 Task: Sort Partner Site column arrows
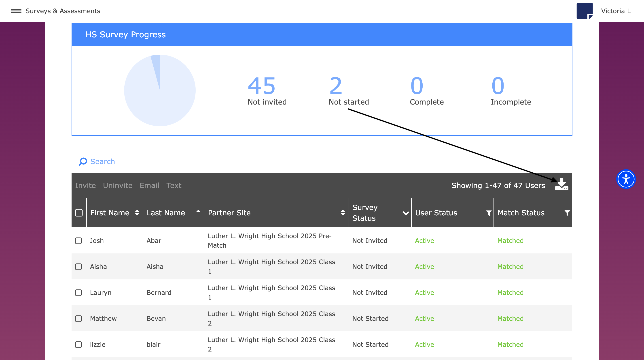click(343, 213)
